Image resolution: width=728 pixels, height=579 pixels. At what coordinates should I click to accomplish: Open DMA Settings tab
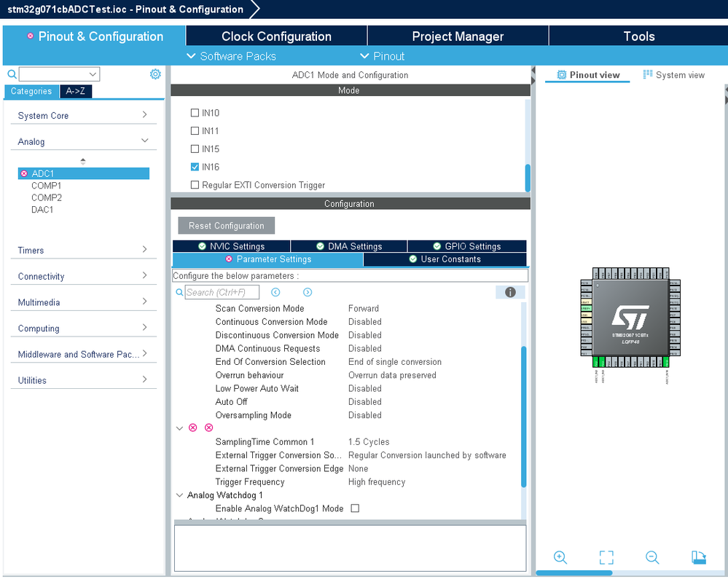(x=349, y=246)
